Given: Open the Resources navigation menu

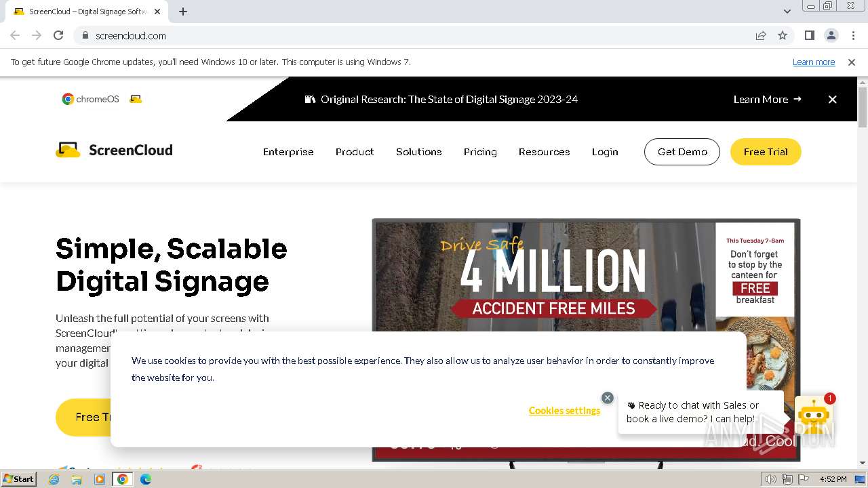Looking at the screenshot, I should pyautogui.click(x=544, y=152).
